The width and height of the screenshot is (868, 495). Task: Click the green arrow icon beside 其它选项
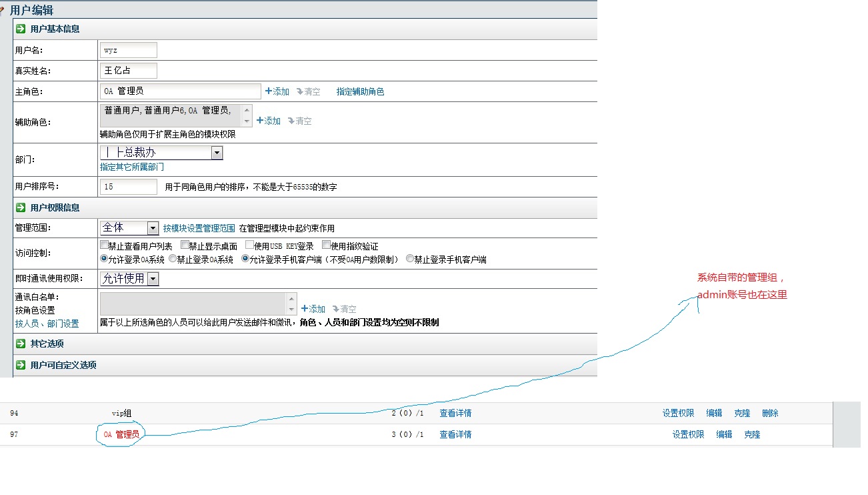tap(21, 344)
